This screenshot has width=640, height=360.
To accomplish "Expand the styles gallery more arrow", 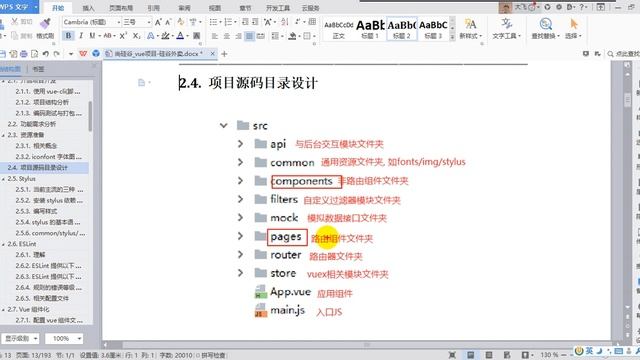I will coord(452,37).
